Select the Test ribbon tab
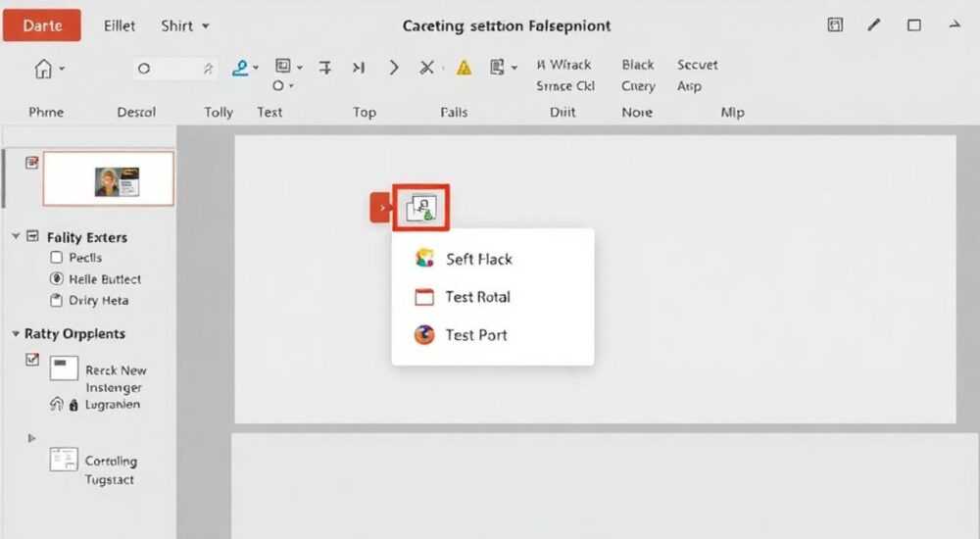 click(269, 112)
